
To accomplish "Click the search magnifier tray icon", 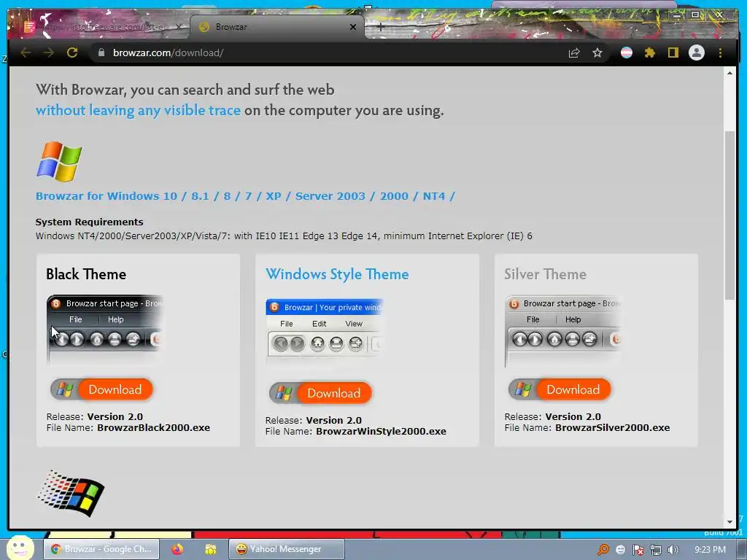I will [x=603, y=550].
